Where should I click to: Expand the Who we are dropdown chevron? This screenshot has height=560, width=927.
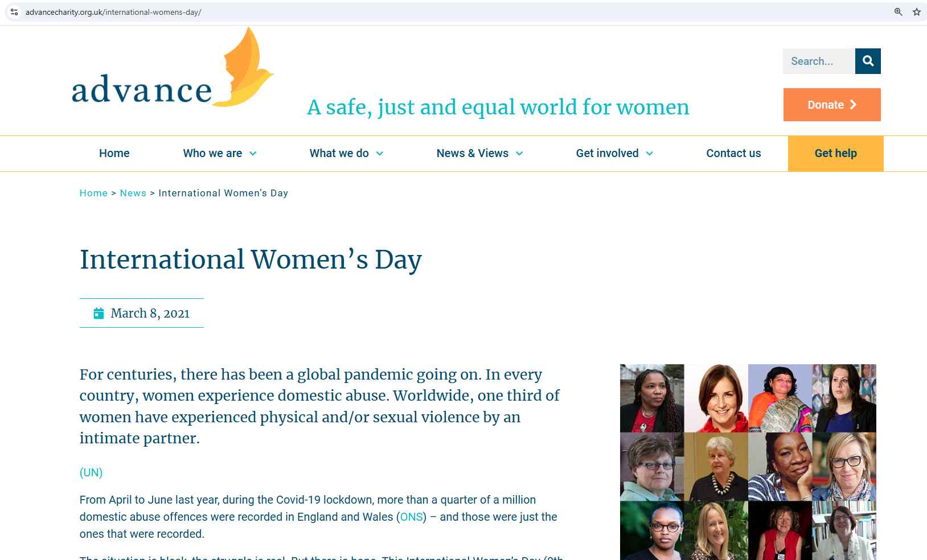(253, 154)
